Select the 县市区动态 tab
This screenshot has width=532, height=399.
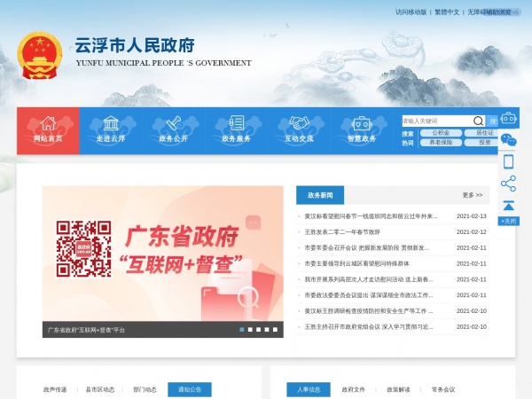coord(99,389)
